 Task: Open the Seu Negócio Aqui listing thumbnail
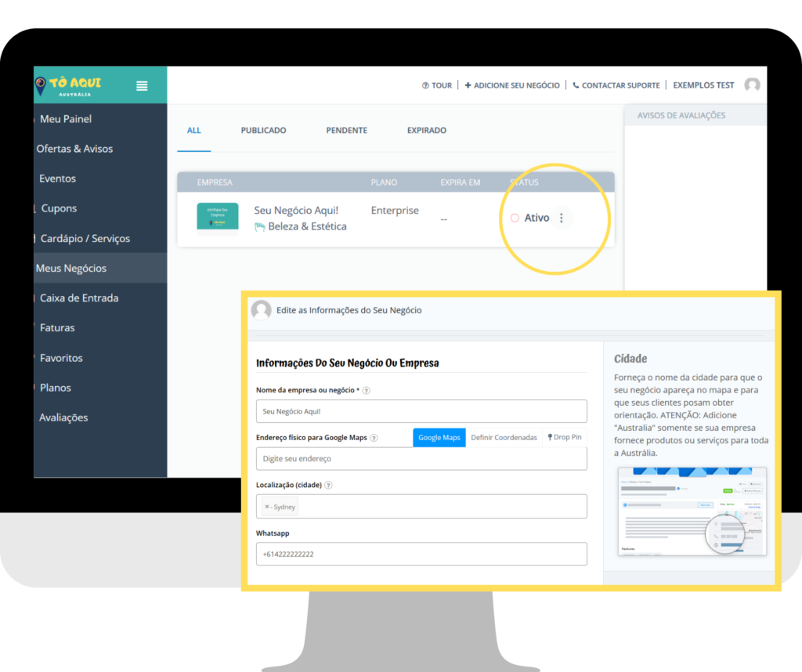click(x=218, y=216)
